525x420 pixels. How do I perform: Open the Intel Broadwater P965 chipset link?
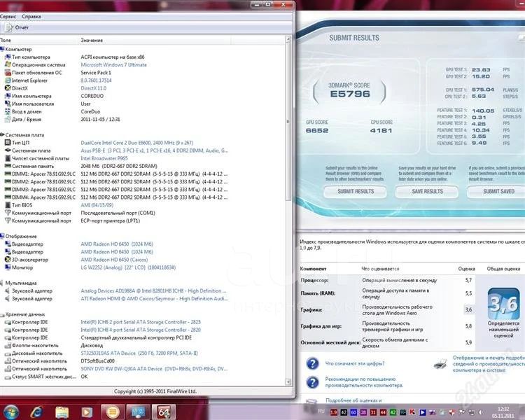(104, 158)
